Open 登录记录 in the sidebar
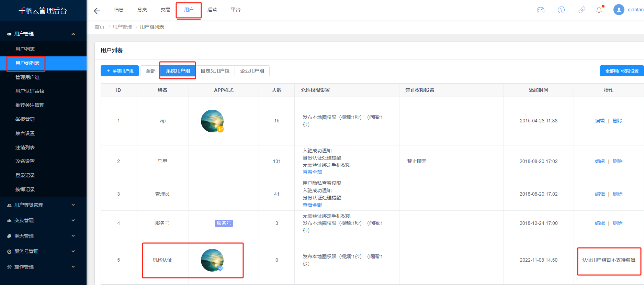This screenshot has width=644, height=285. (x=43, y=175)
